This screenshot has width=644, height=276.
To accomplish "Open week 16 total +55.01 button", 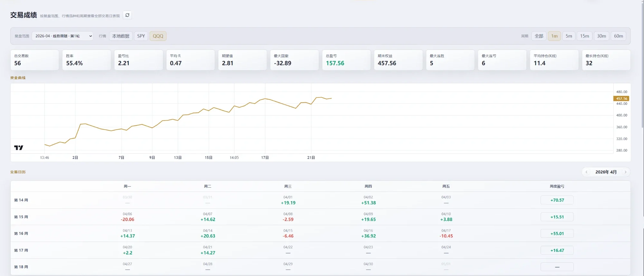I will pos(557,234).
